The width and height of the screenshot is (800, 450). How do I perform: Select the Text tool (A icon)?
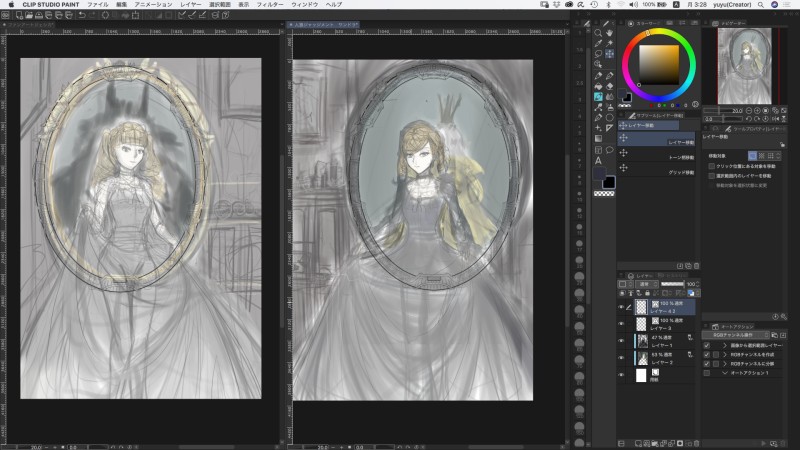[597, 160]
